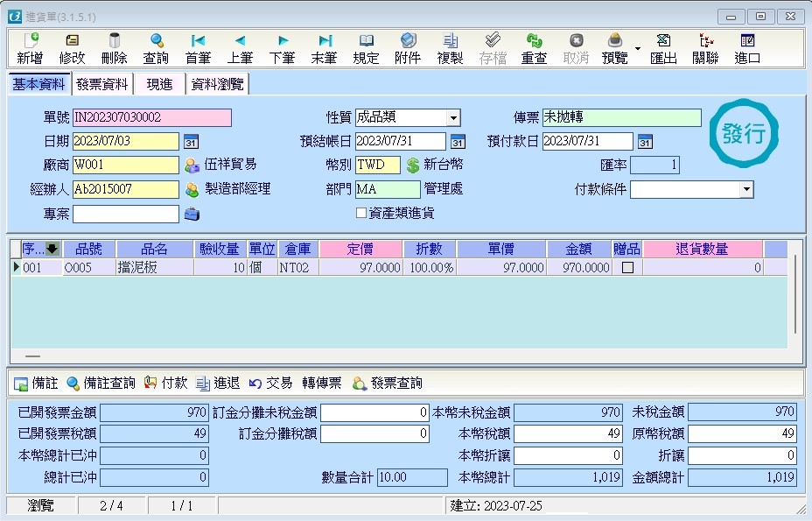Click the 修改 (modify) toolbar icon
Image resolution: width=812 pixels, height=521 pixels.
click(x=72, y=49)
